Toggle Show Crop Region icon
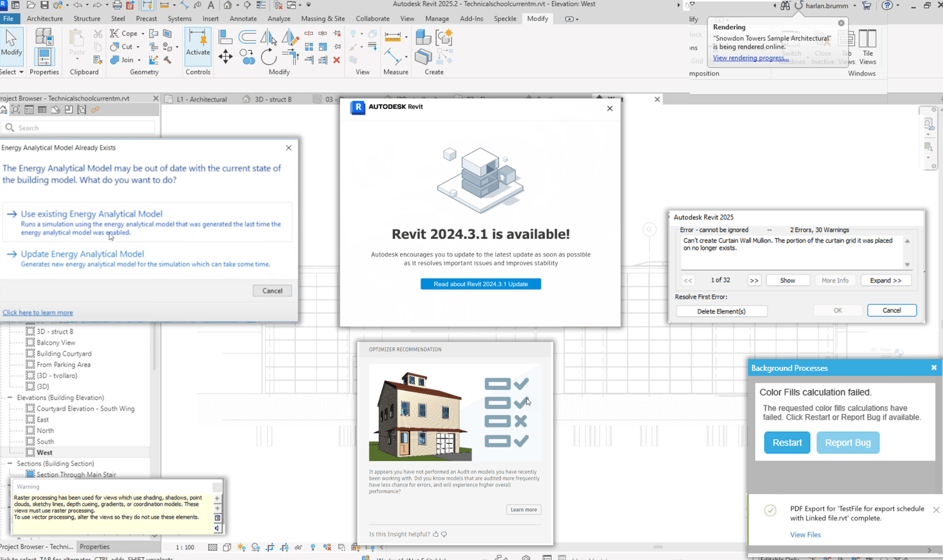The image size is (943, 560). click(284, 547)
